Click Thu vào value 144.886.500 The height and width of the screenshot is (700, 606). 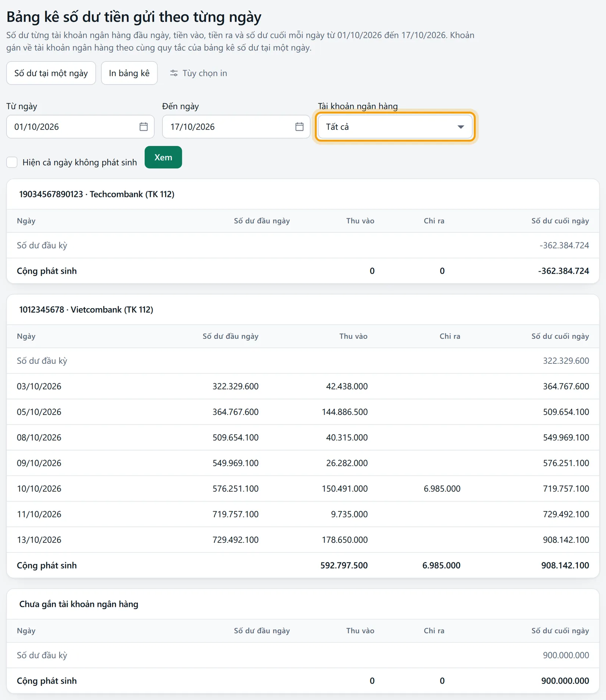(345, 412)
